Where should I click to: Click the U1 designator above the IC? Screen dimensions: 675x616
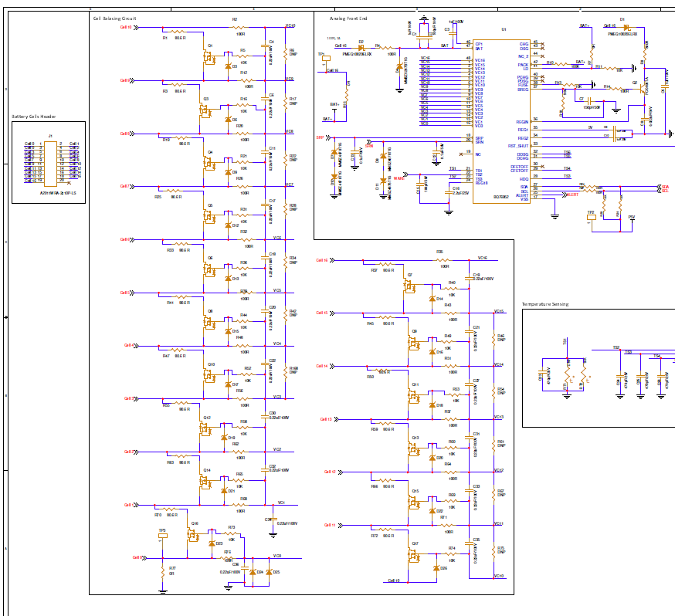click(504, 29)
